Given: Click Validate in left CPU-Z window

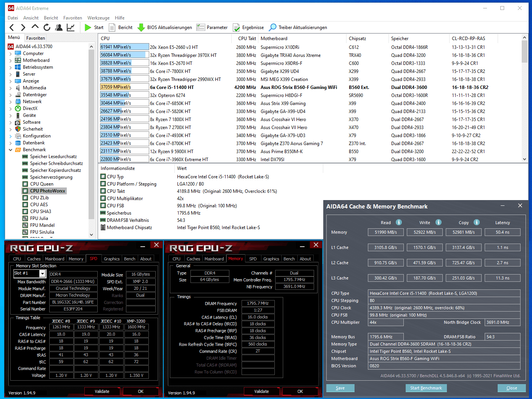Looking at the screenshot, I should [x=102, y=391].
